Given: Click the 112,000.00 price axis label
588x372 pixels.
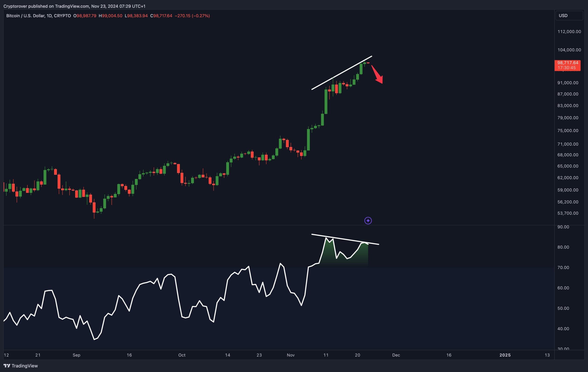Looking at the screenshot, I should click(x=569, y=31).
